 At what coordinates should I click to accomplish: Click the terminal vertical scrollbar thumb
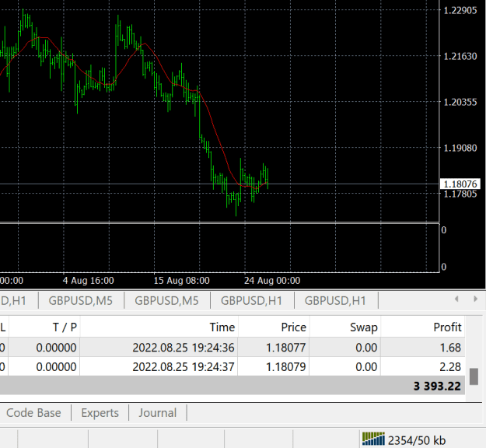(474, 376)
